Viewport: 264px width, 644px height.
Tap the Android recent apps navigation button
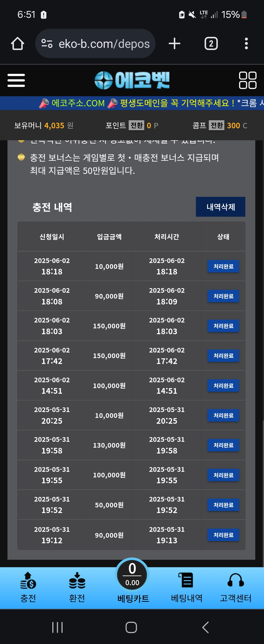point(57,627)
